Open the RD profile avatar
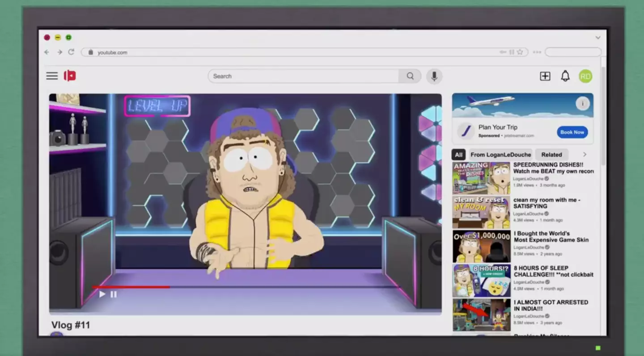 click(585, 76)
